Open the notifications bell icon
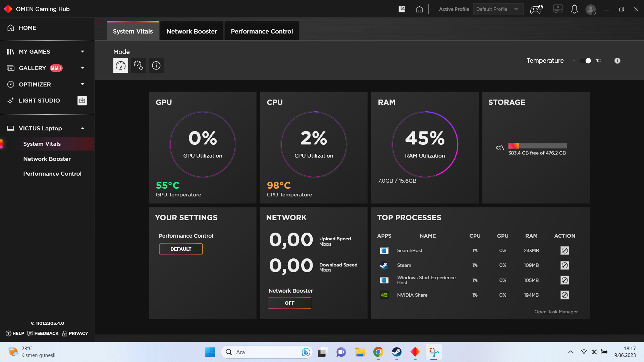This screenshot has width=644, height=362. [x=574, y=9]
